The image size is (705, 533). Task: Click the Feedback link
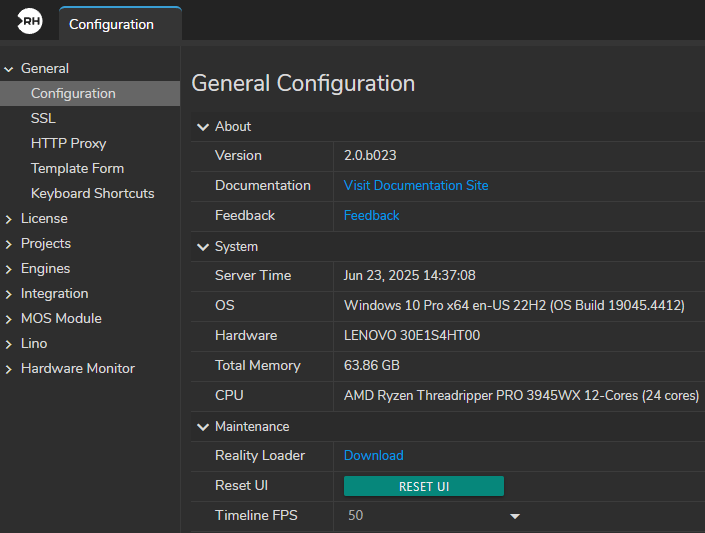(371, 215)
